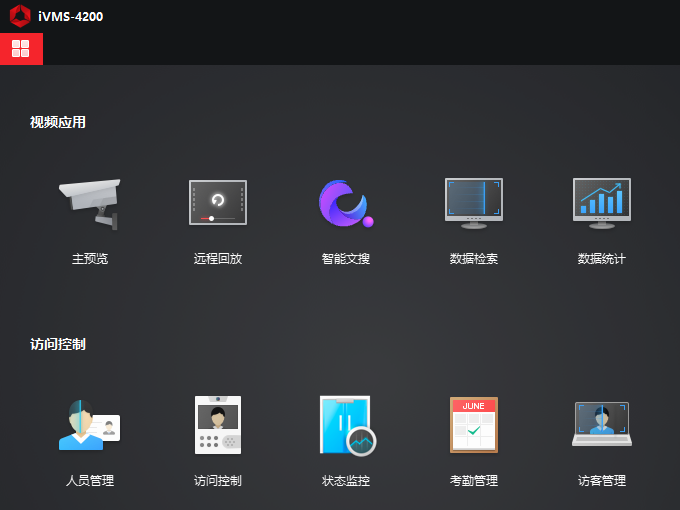Open Attendance Management (考勤管理) calendar icon
Image resolution: width=680 pixels, height=510 pixels.
tap(474, 425)
